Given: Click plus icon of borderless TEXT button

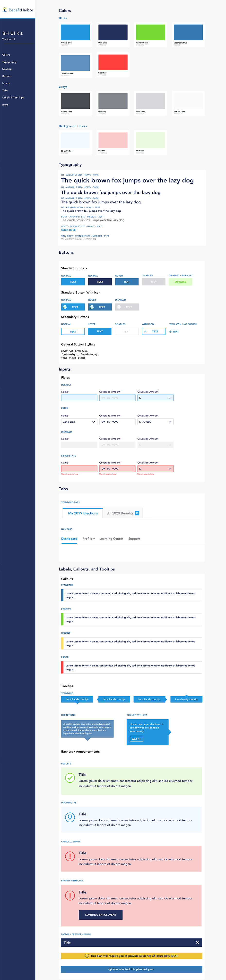Looking at the screenshot, I should pyautogui.click(x=171, y=332).
